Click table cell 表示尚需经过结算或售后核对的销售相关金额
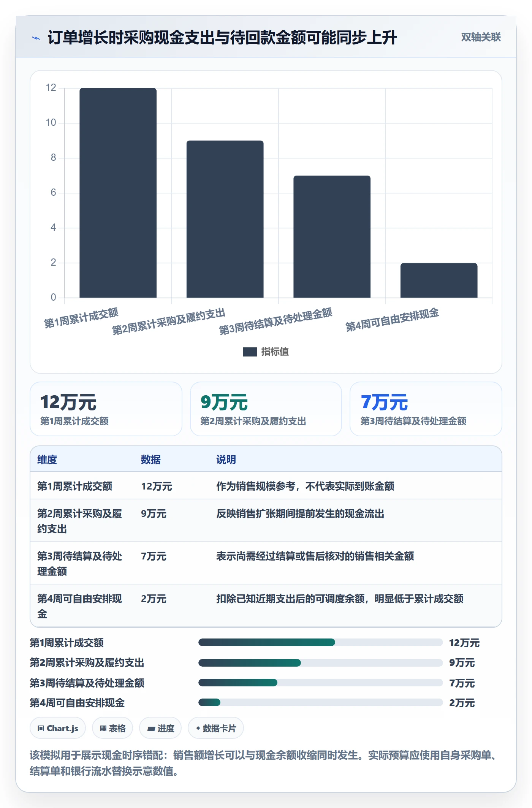 coord(315,556)
